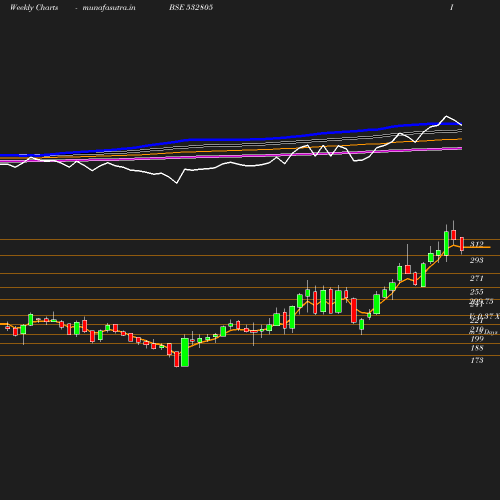Click the 199 price level label

click(x=477, y=339)
